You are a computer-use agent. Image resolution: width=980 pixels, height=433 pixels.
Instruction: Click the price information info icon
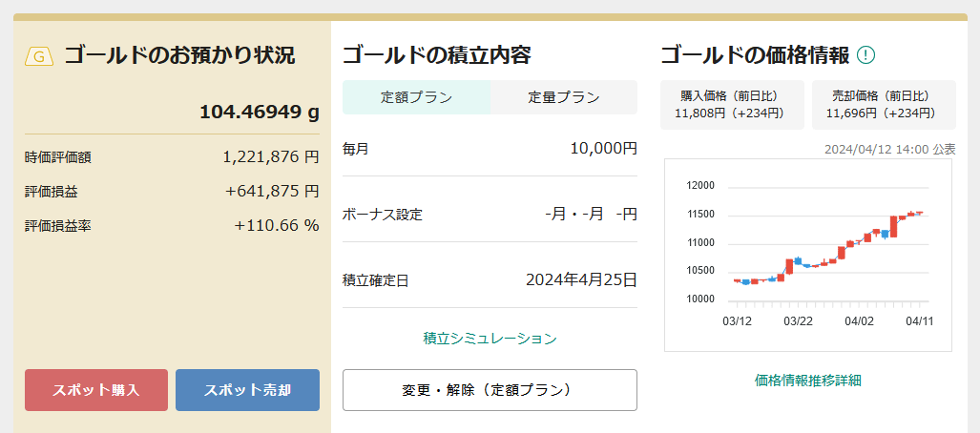[865, 55]
